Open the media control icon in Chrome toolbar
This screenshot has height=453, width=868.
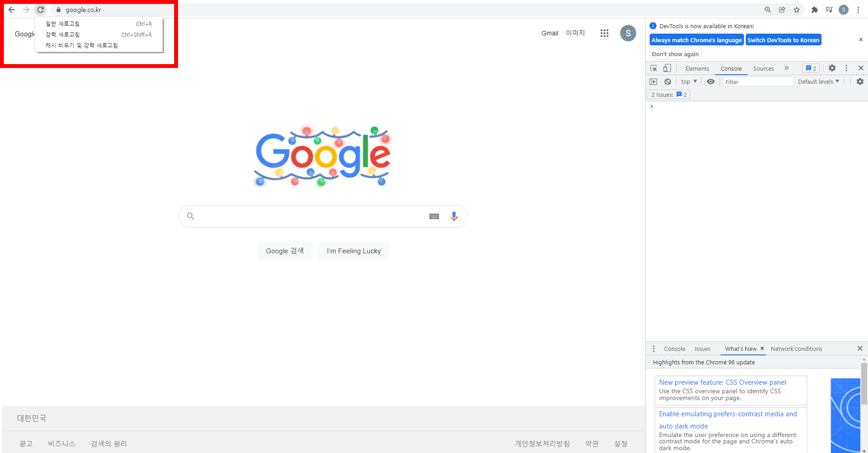pyautogui.click(x=829, y=10)
